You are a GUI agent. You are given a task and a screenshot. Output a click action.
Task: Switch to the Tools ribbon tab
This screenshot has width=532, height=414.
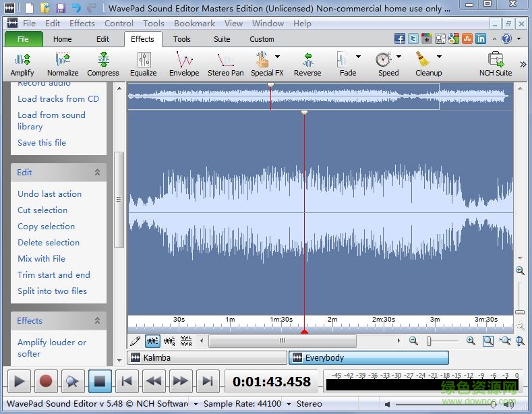point(182,39)
